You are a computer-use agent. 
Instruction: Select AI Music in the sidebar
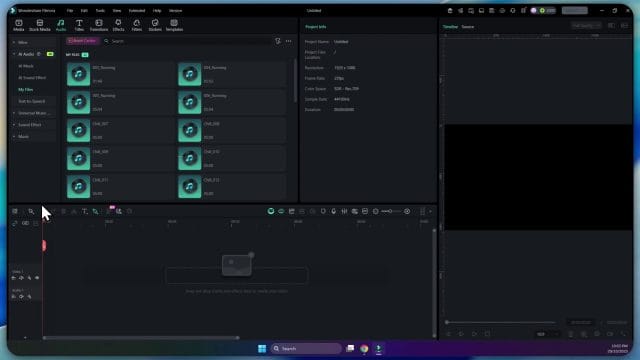point(26,66)
